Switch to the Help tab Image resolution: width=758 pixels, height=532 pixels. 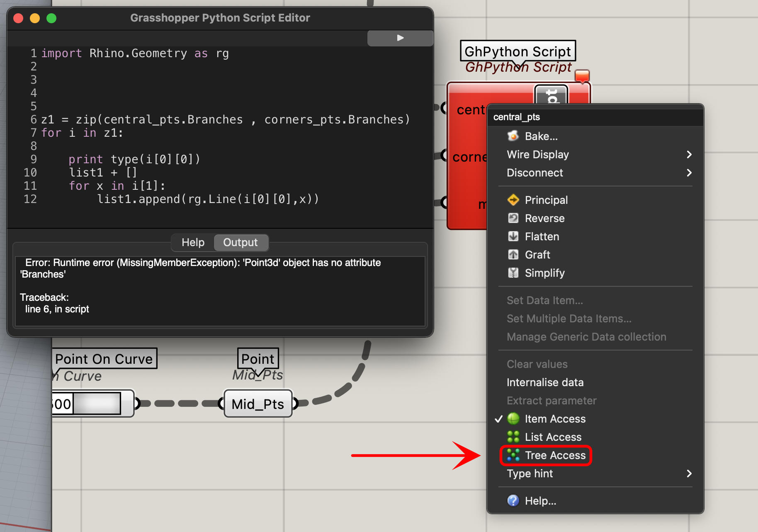(x=193, y=242)
